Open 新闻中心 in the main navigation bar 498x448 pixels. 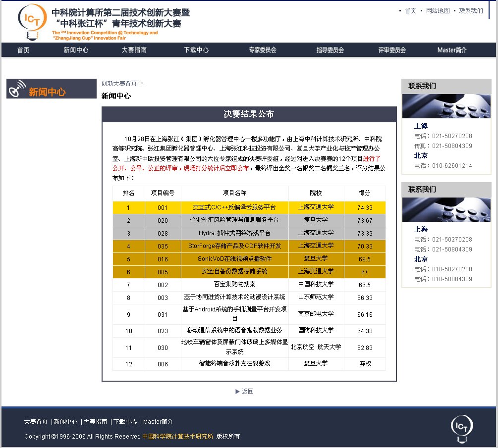click(x=76, y=50)
